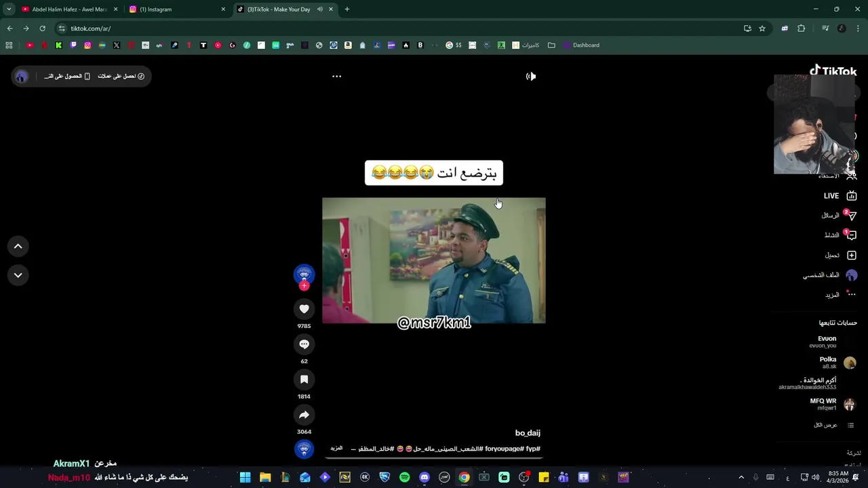The width and height of the screenshot is (868, 488).
Task: Open the Windows Start menu
Action: [x=245, y=477]
